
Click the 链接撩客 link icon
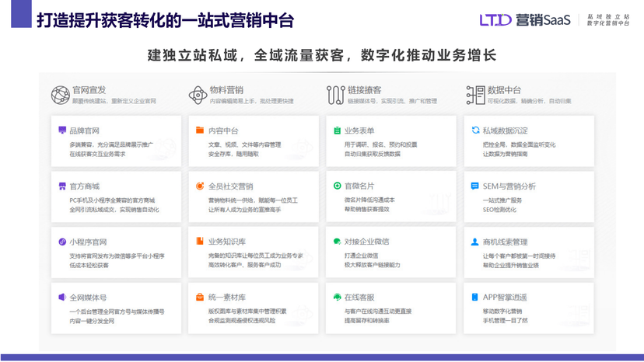coord(335,95)
